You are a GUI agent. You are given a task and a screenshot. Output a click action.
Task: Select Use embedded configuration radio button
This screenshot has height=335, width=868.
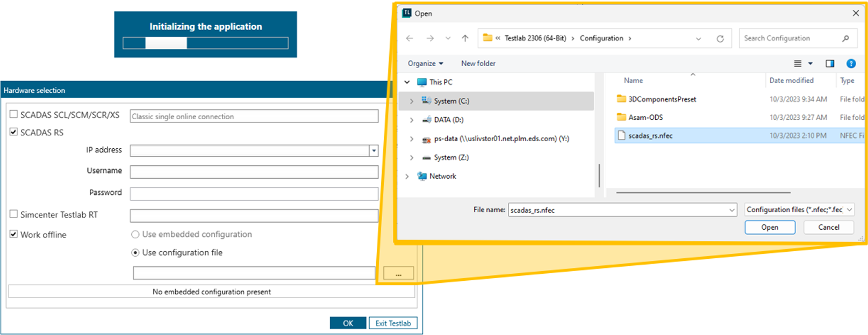point(135,235)
